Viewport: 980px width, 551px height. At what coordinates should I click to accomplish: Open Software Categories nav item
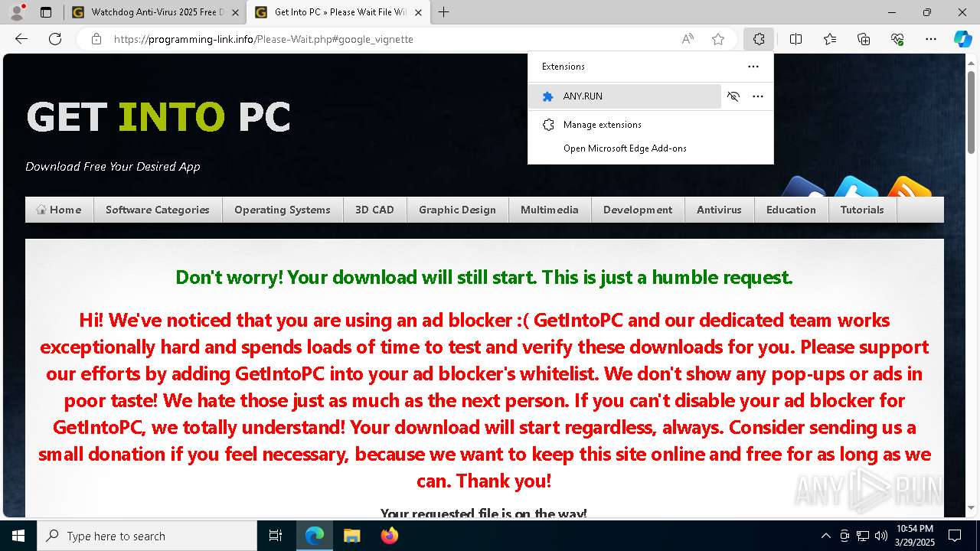pos(158,210)
